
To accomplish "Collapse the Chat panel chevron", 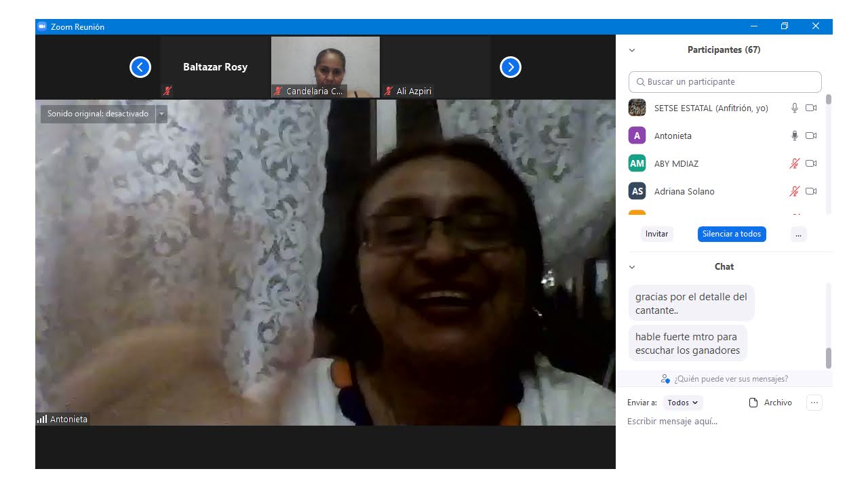I will tap(632, 267).
